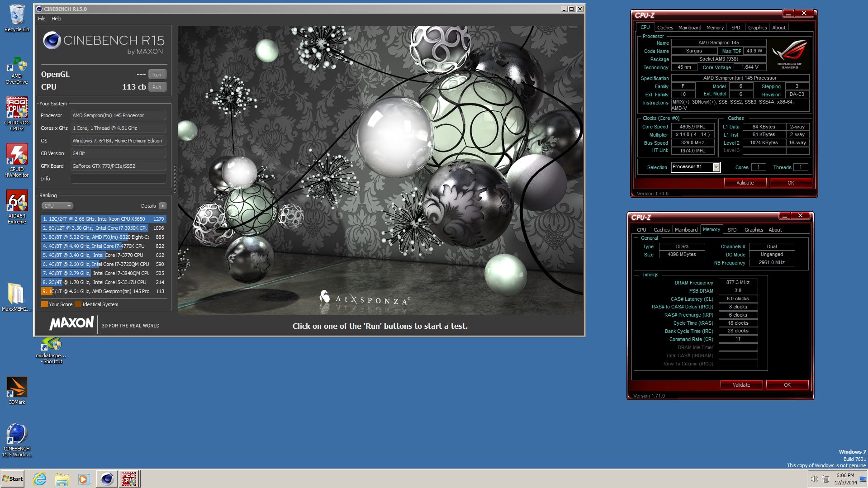Open Windows Explorer folder in taskbar
Image resolution: width=868 pixels, height=488 pixels.
click(x=62, y=479)
